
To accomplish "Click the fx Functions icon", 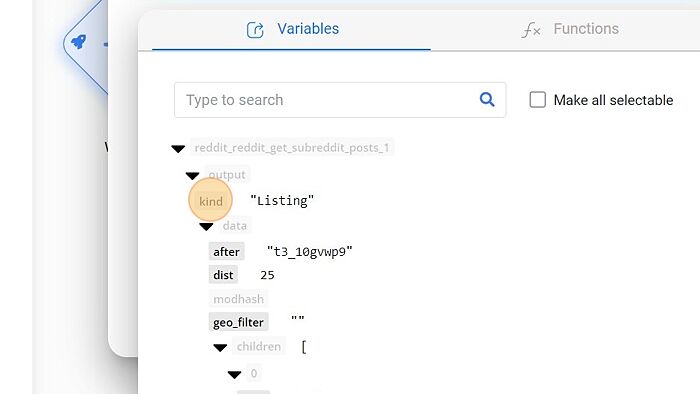I will click(x=531, y=30).
